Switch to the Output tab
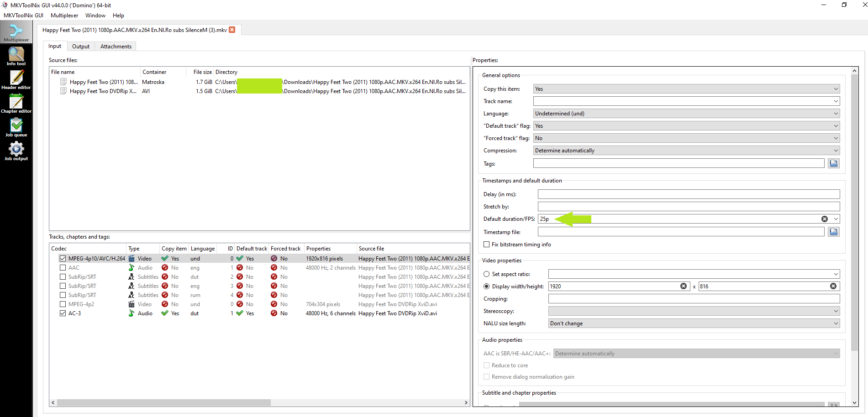The image size is (868, 417). tap(81, 47)
